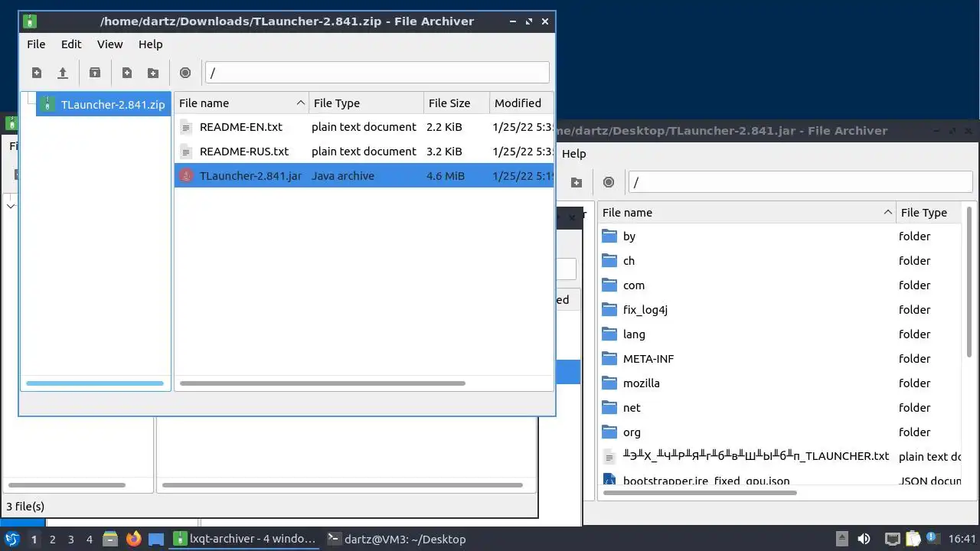The width and height of the screenshot is (980, 551).
Task: Click the path field in jar window
Action: pyautogui.click(x=801, y=182)
